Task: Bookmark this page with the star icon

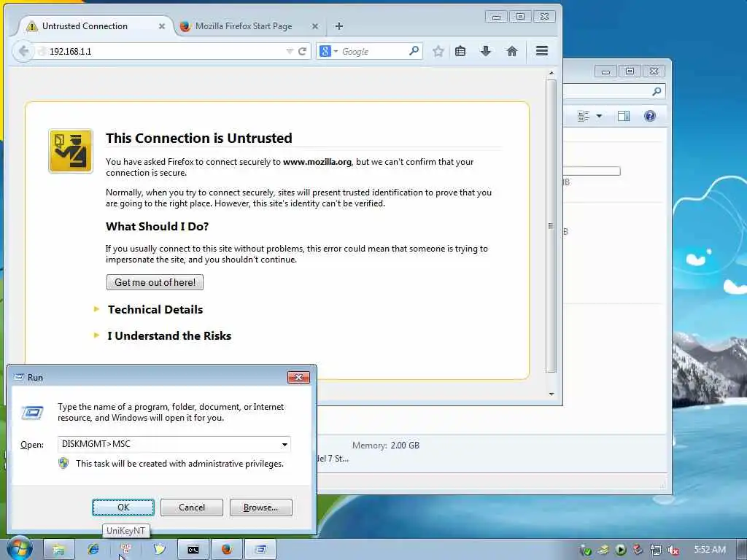Action: tap(438, 51)
